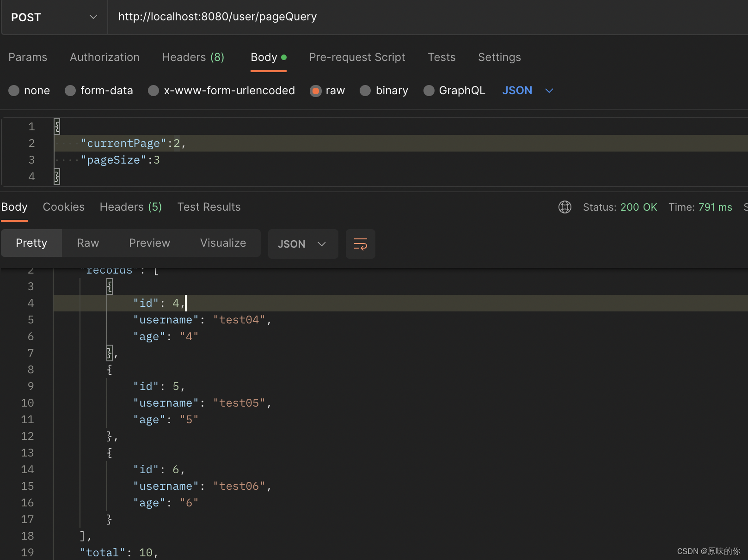Click the "test04" username value

point(239,320)
